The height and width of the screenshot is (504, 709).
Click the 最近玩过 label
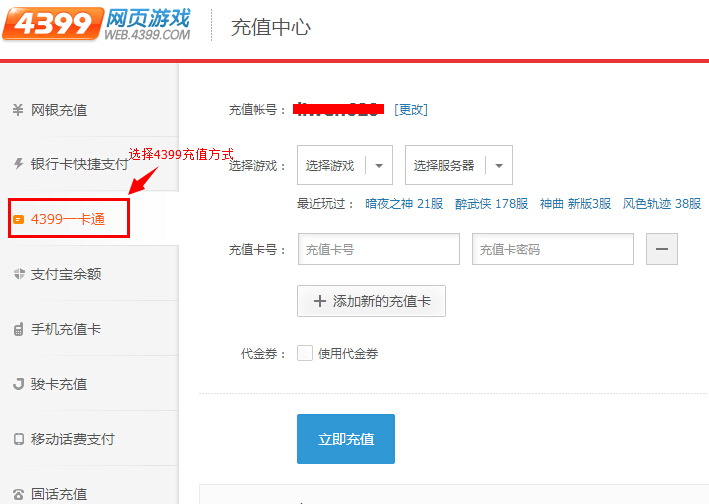click(x=325, y=204)
